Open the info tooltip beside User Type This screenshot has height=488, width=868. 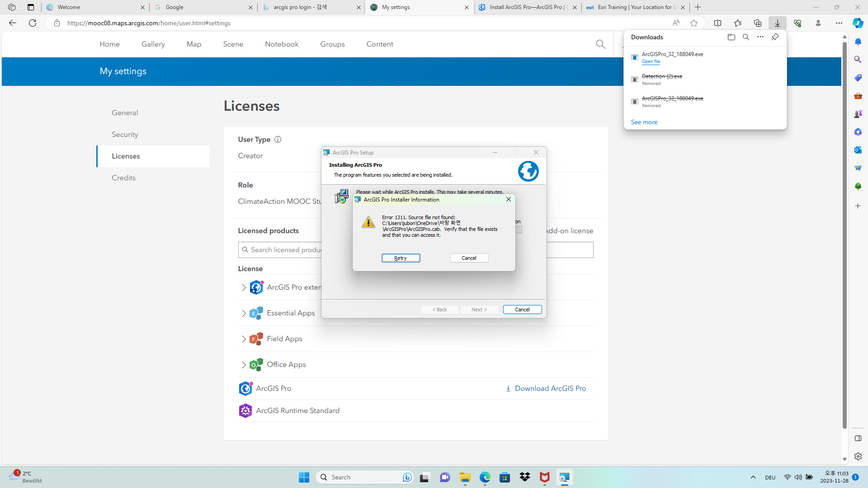(278, 139)
